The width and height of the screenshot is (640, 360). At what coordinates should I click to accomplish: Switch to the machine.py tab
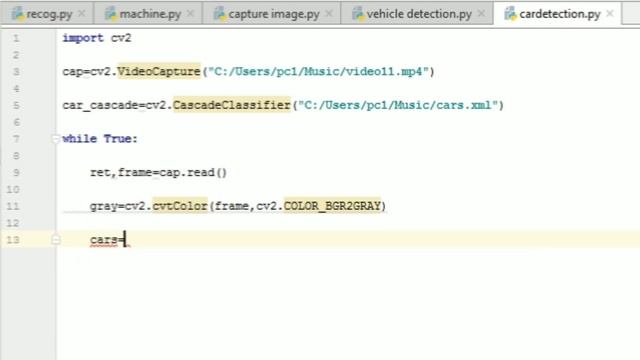point(149,14)
